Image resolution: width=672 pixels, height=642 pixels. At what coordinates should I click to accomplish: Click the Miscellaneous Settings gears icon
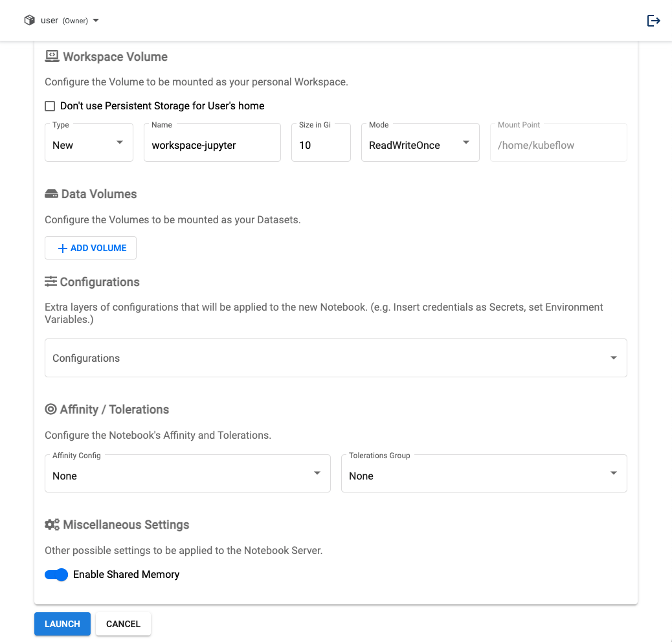(x=52, y=525)
